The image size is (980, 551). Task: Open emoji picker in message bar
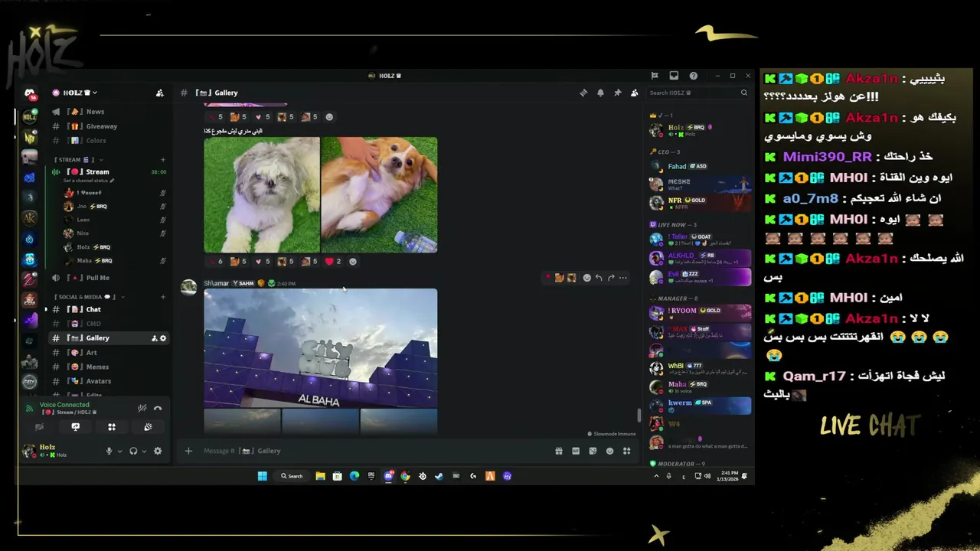[609, 451]
